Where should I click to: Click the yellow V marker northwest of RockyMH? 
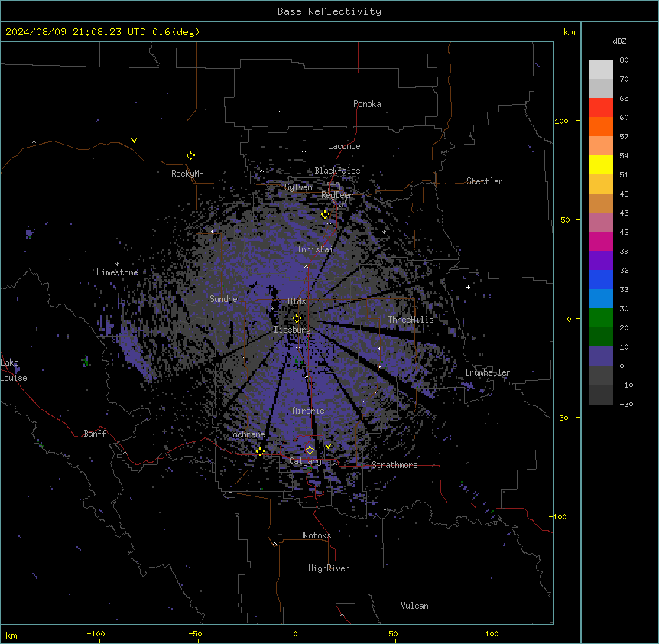click(134, 141)
